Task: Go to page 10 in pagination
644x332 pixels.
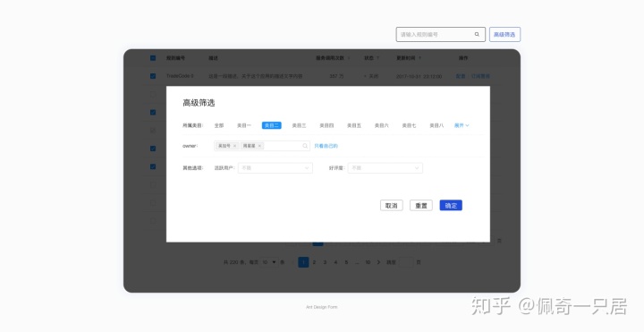Action: click(x=368, y=262)
